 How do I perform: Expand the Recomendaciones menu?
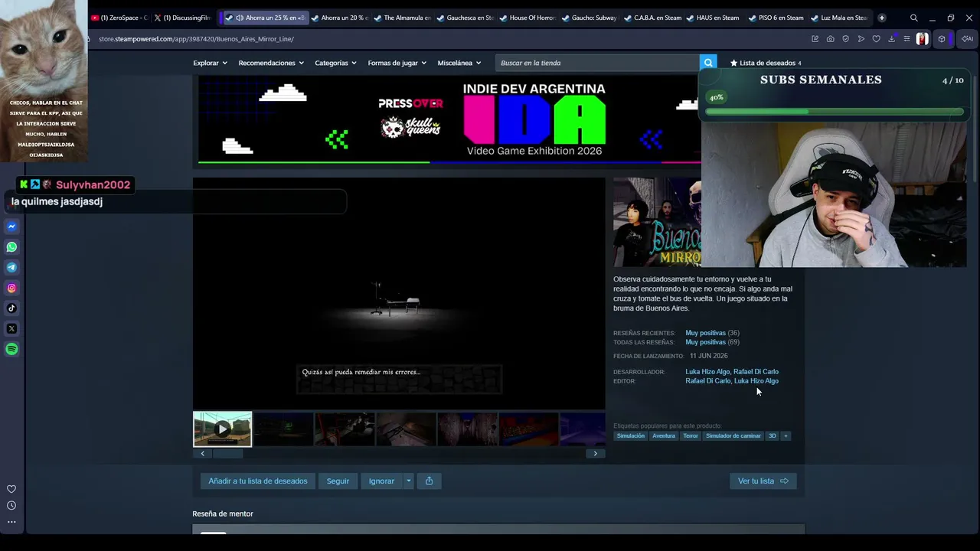pyautogui.click(x=271, y=63)
